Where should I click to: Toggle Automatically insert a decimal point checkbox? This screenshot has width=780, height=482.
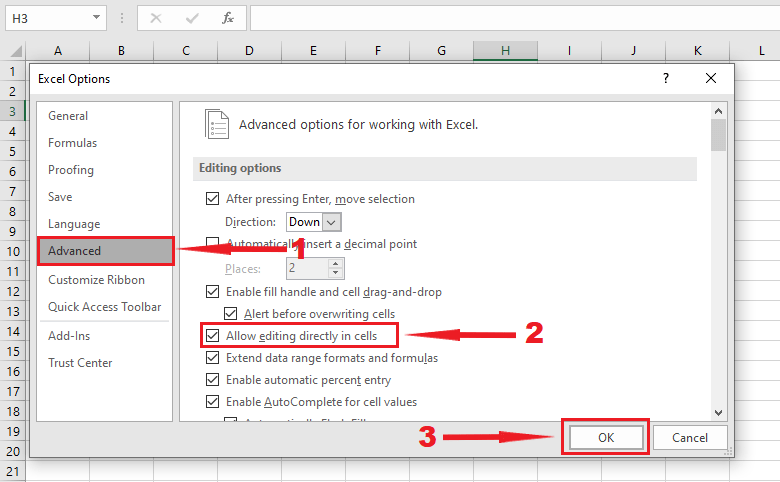click(x=212, y=243)
